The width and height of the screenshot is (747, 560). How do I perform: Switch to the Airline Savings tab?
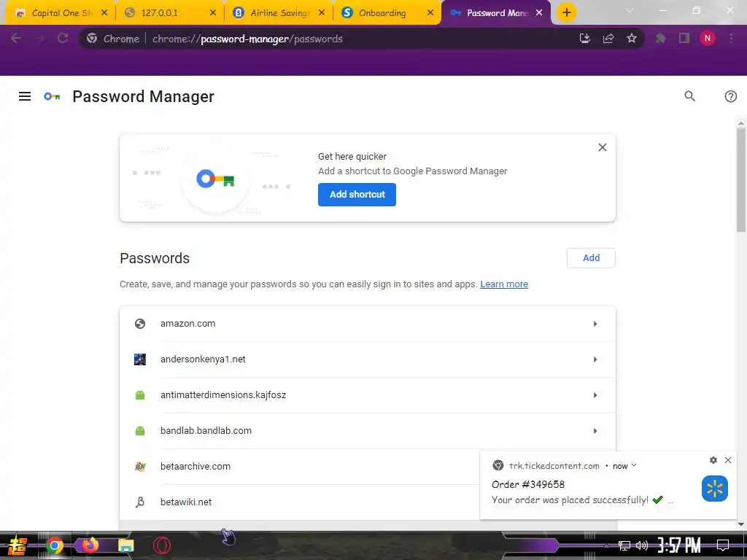[278, 13]
